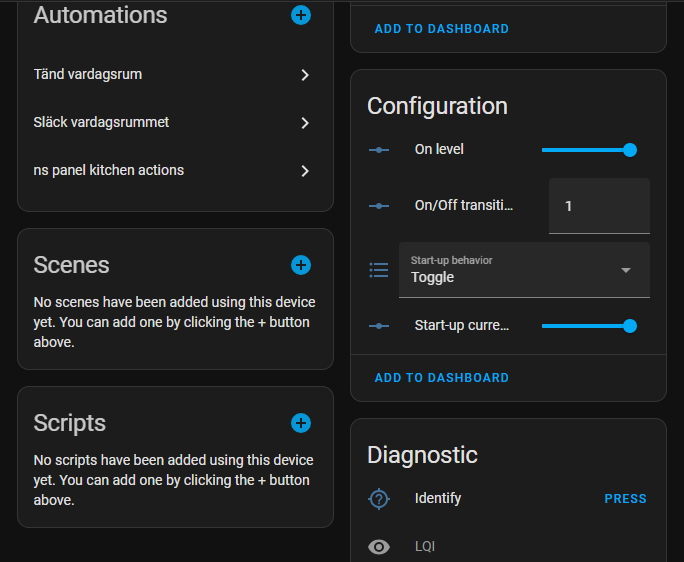This screenshot has width=684, height=562.
Task: Open Släck vardagsrummet automation chevron
Action: coord(305,123)
